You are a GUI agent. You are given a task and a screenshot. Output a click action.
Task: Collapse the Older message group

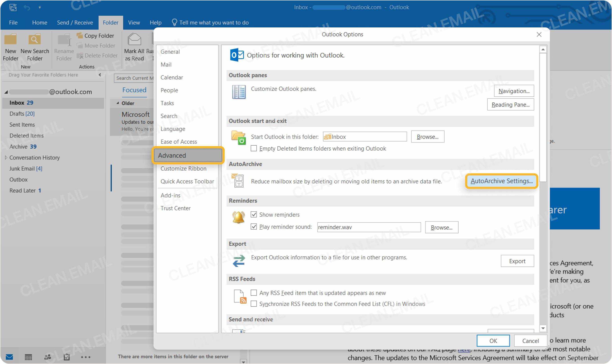[118, 103]
